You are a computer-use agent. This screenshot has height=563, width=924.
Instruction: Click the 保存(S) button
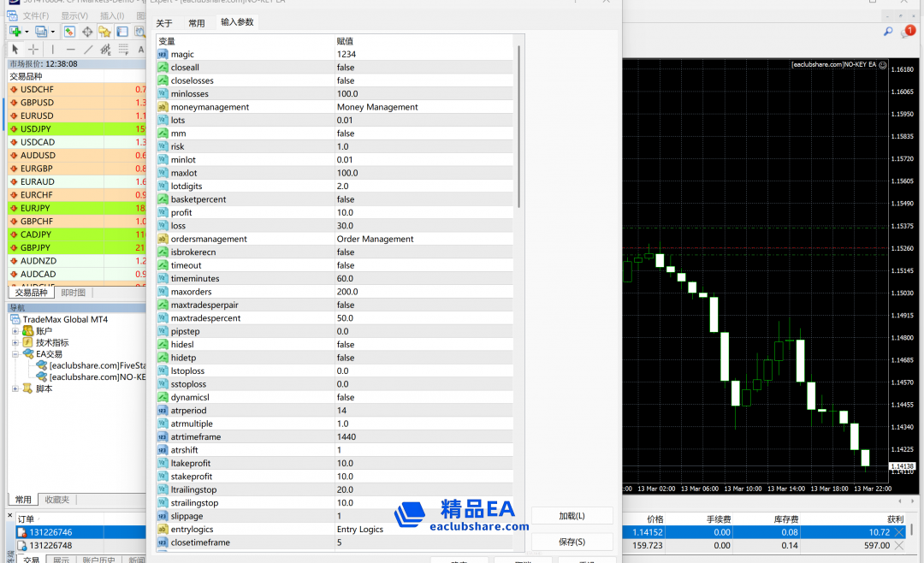coord(572,542)
